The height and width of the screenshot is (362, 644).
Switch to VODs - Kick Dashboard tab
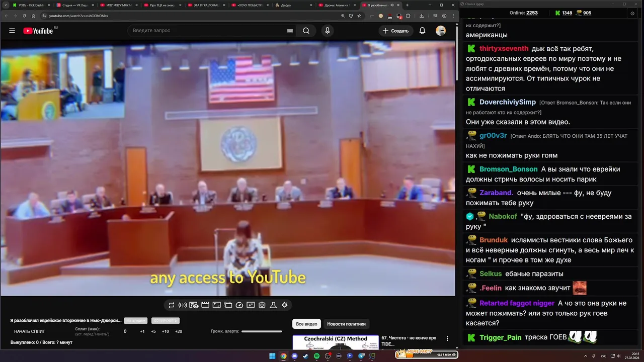coord(31,5)
